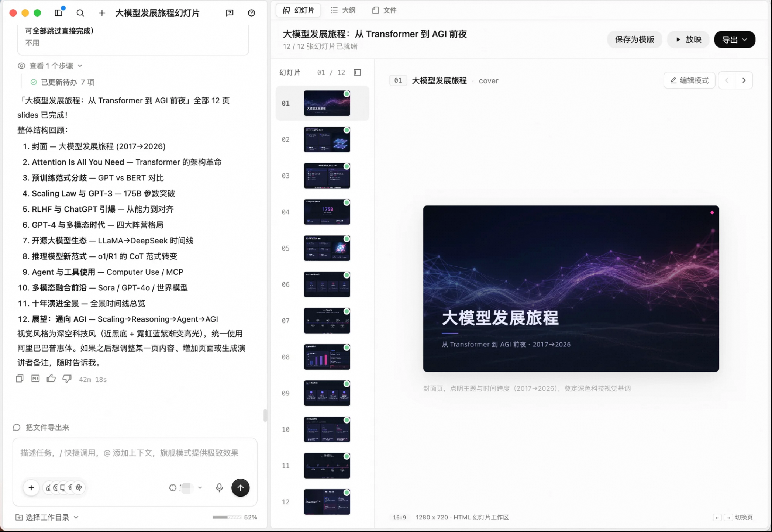Click '12 / 12 张幻灯片已就绪' status text
The image size is (772, 532).
[320, 46]
